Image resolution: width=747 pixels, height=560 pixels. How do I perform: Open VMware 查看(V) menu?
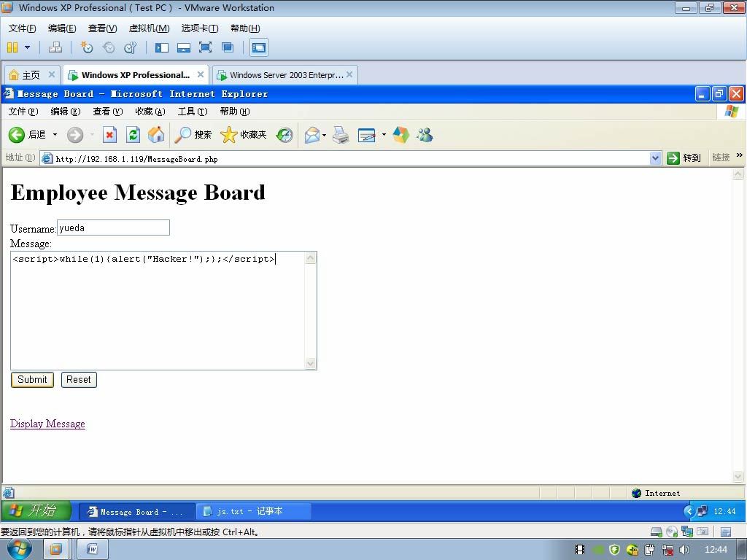coord(102,28)
